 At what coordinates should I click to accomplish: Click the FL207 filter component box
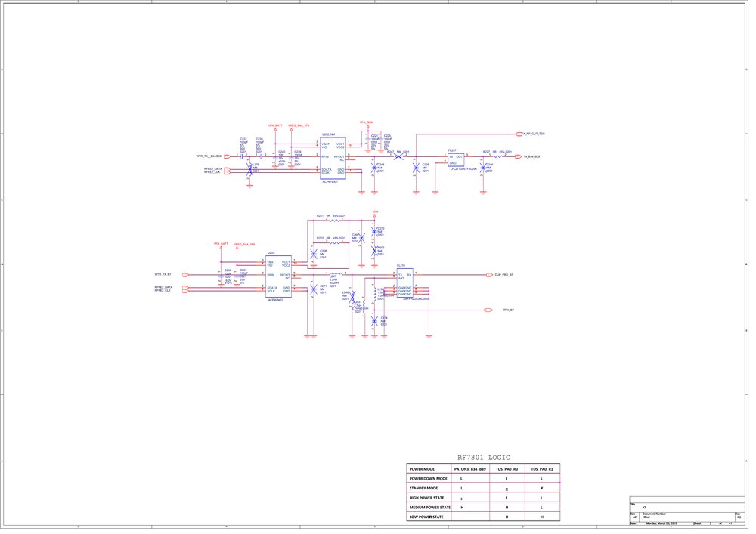(456, 160)
